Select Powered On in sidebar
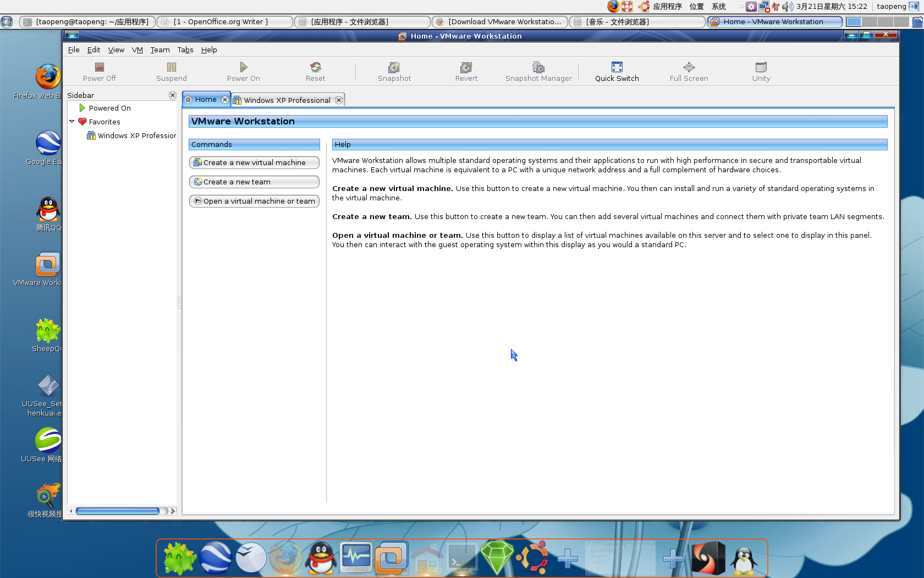The image size is (924, 578). (110, 108)
